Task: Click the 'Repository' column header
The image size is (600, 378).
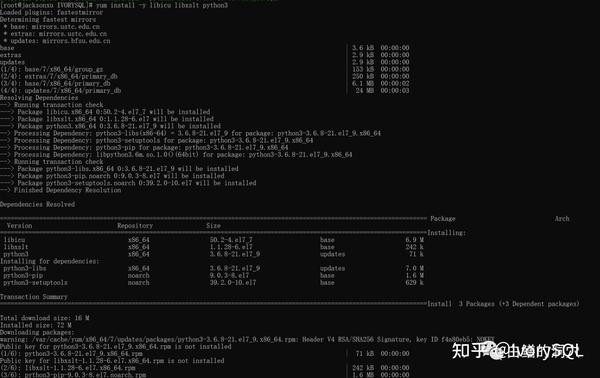Action: tap(135, 226)
